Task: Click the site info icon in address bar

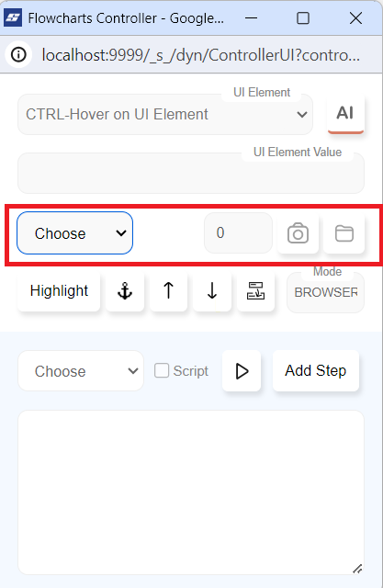Action: click(18, 55)
